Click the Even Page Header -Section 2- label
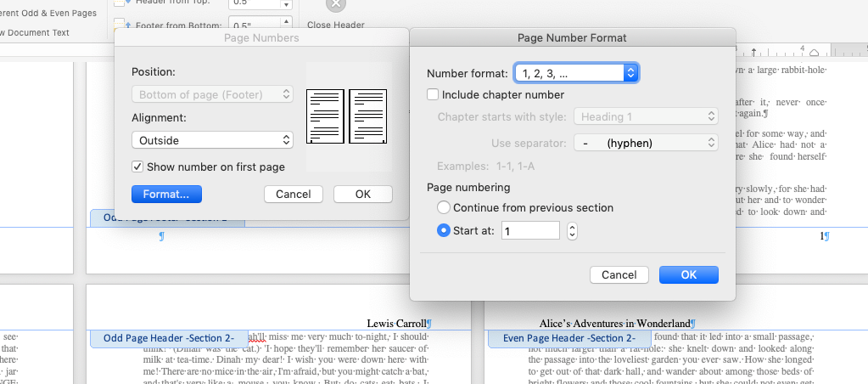Screen dimensions: 868x384 pyautogui.click(x=569, y=338)
